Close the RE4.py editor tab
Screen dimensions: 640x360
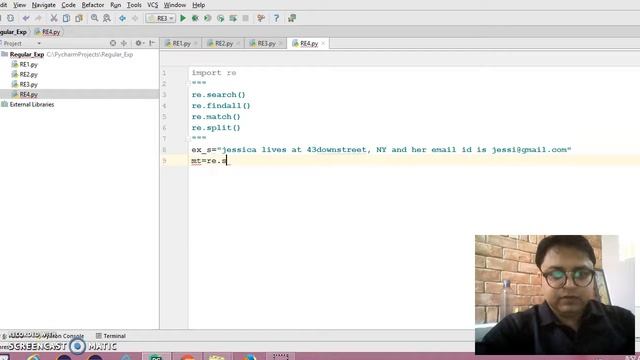(323, 43)
